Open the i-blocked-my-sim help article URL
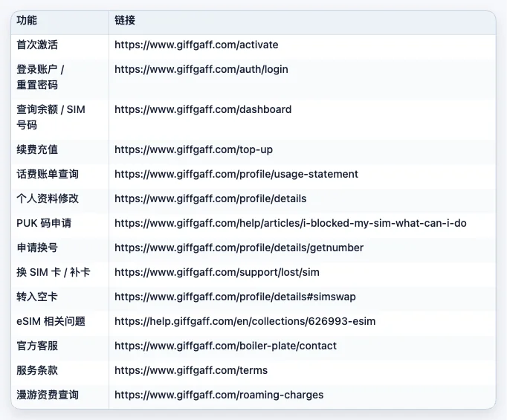507x420 pixels. 291,223
